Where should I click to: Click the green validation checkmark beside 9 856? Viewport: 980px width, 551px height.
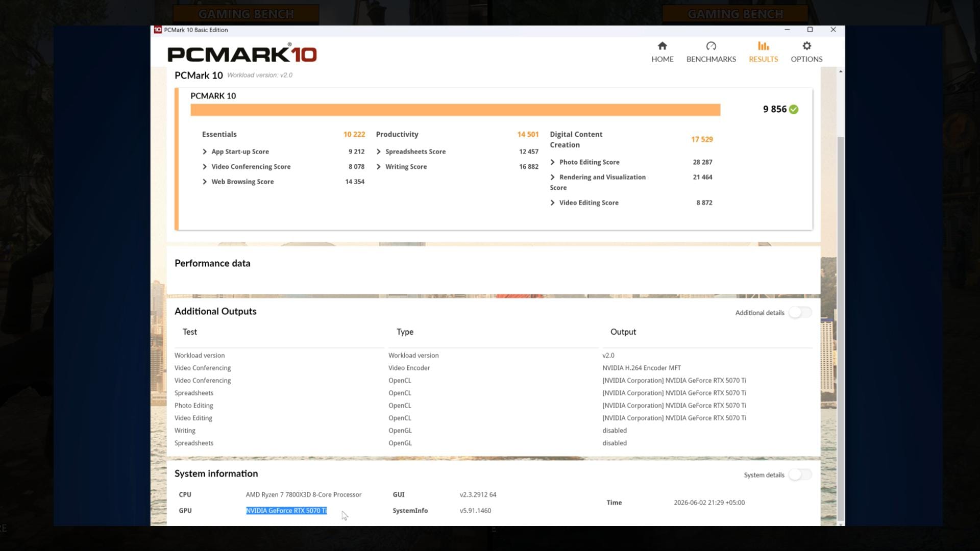click(x=794, y=109)
